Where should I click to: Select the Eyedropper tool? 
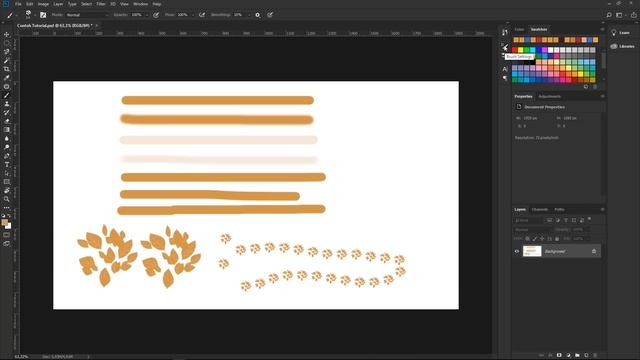(7, 78)
